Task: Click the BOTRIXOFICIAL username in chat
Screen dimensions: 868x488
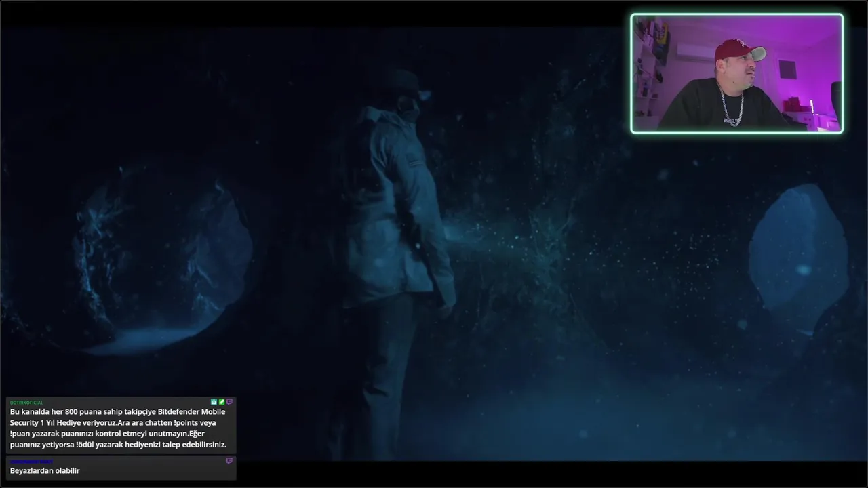Action: (x=26, y=403)
